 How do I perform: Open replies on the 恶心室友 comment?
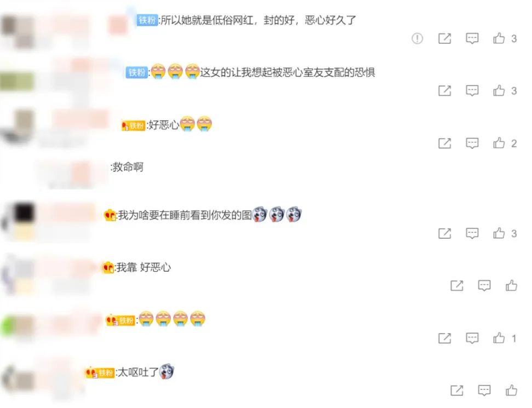(472, 91)
